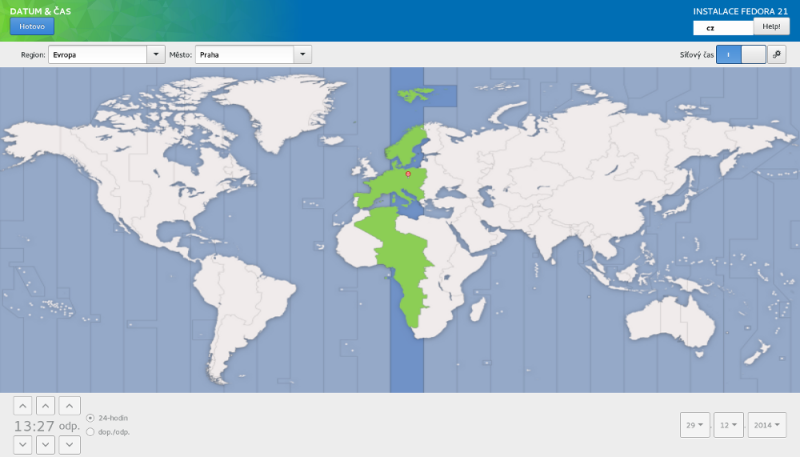Click the Praha city text field
Viewport: 800px width, 457px height.
pos(243,55)
